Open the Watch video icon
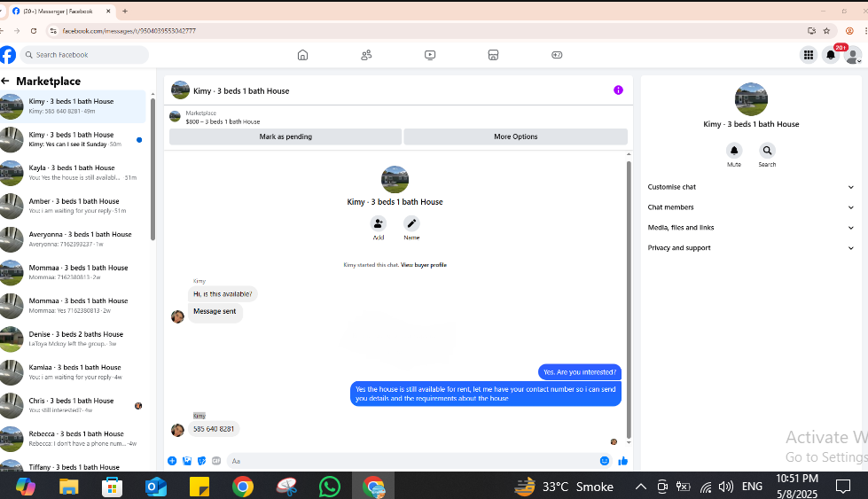 coord(430,55)
